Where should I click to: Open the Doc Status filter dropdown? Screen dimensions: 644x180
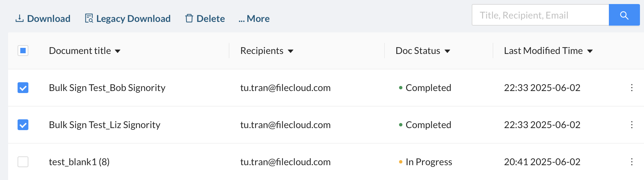tap(447, 51)
